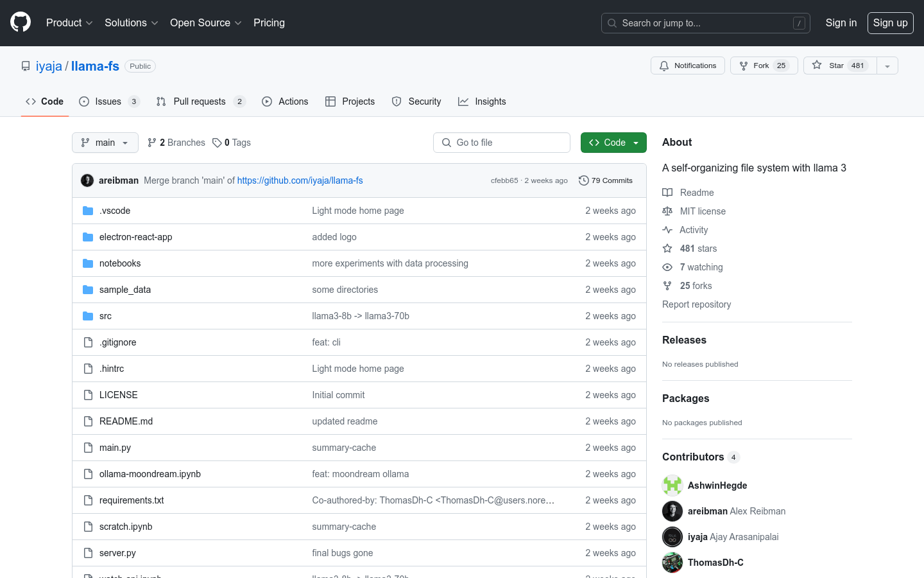The image size is (924, 578).
Task: Open commit message 'final bugs gone'
Action: point(343,553)
